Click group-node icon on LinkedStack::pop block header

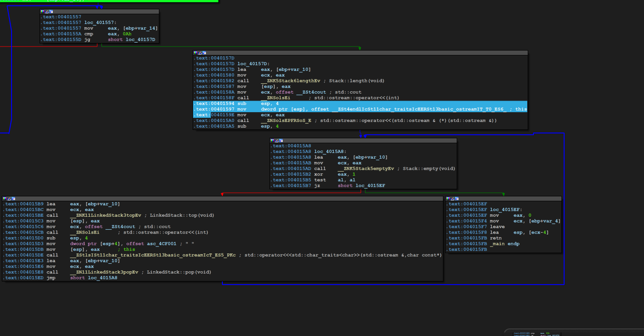click(x=13, y=199)
